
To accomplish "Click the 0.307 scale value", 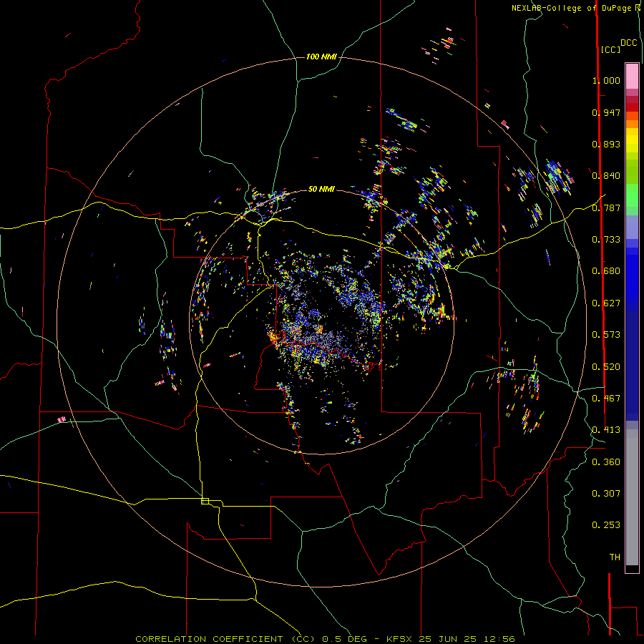I will pyautogui.click(x=606, y=494).
